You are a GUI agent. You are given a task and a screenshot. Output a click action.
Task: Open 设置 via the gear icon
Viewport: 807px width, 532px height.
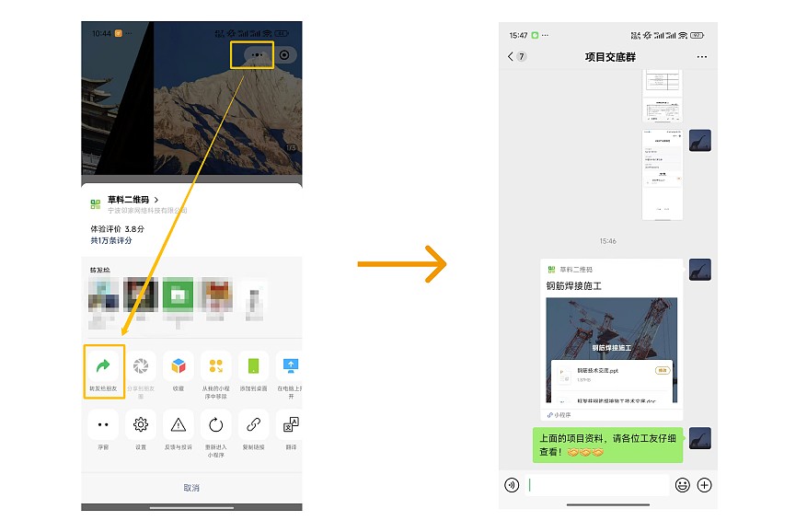pos(141,425)
